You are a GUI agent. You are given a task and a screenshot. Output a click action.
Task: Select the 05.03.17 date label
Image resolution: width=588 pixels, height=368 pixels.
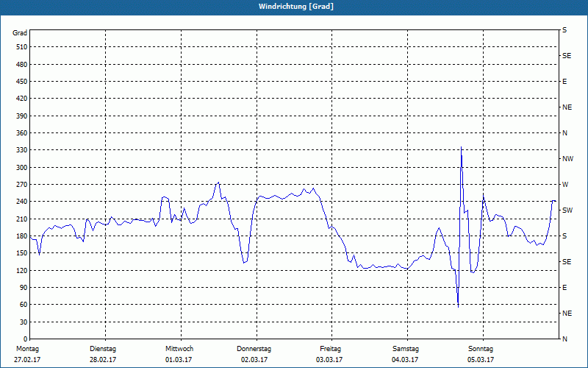tap(481, 360)
